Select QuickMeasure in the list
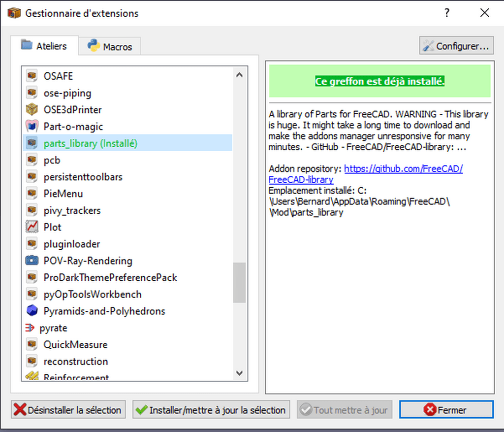Screen dimensions: 504x432 point(127,344)
